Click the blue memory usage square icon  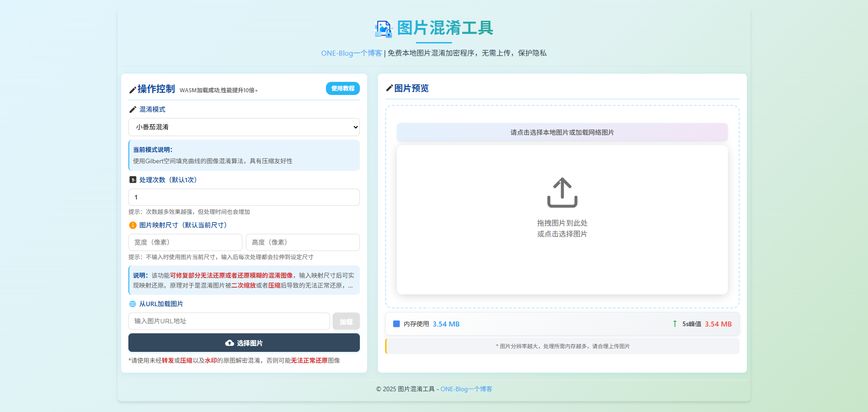tap(396, 324)
